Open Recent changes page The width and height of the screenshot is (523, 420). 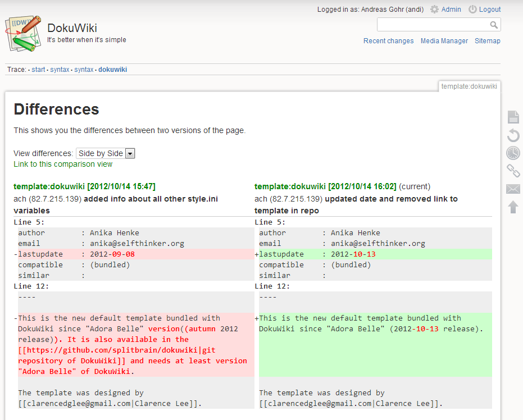[x=388, y=41]
